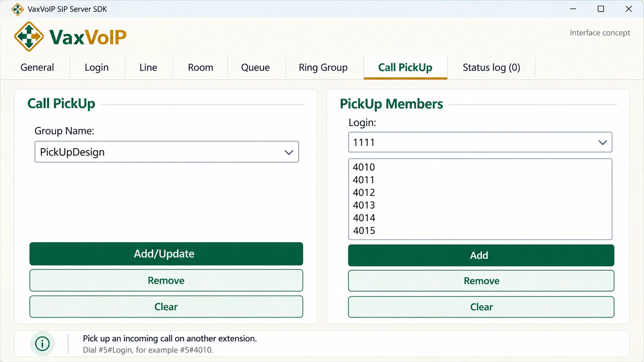Click the VaxVoIP title bar app icon
The width and height of the screenshot is (644, 362).
click(17, 9)
